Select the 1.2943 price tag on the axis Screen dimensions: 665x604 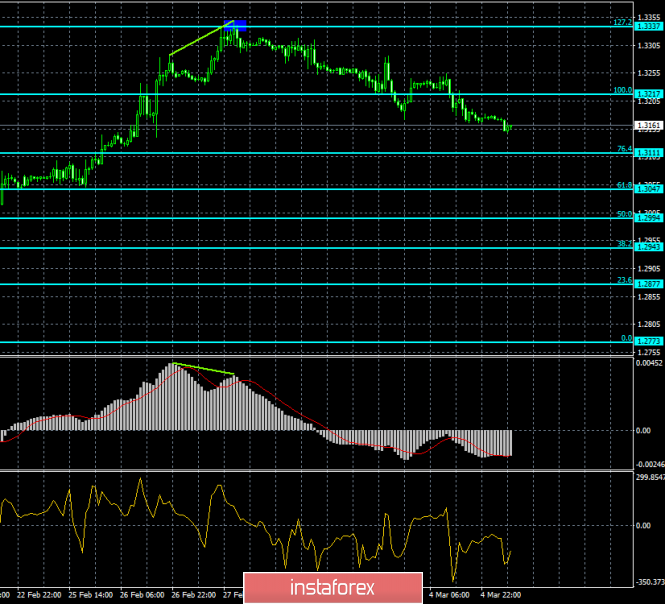pyautogui.click(x=648, y=247)
